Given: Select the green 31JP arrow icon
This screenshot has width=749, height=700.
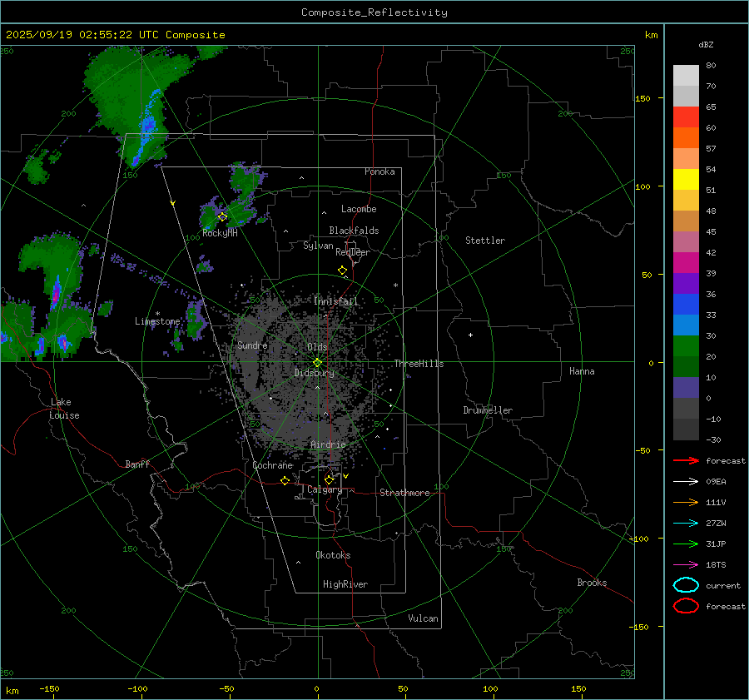Looking at the screenshot, I should point(686,544).
